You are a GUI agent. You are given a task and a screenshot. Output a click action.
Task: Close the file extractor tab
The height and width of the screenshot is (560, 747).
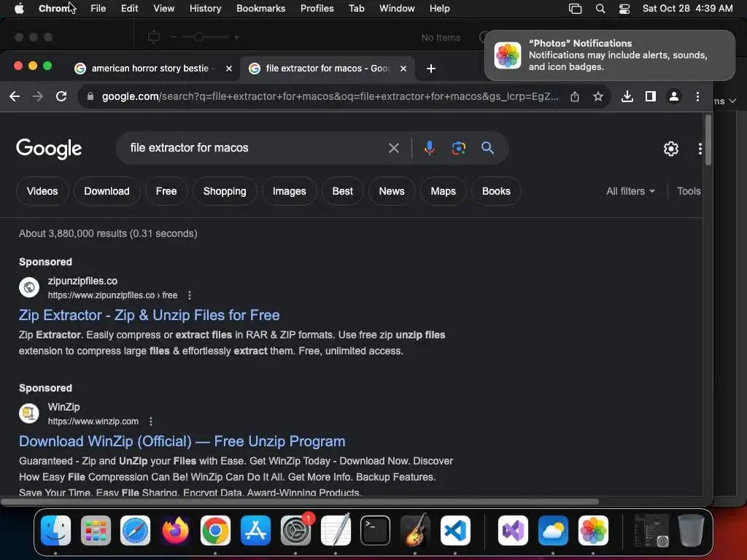click(x=403, y=69)
